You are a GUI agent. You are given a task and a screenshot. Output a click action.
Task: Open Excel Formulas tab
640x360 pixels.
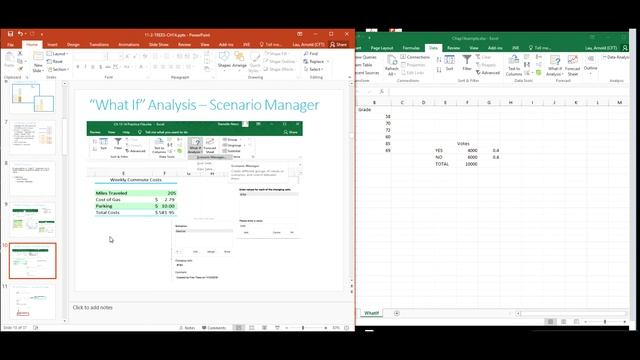click(x=411, y=48)
